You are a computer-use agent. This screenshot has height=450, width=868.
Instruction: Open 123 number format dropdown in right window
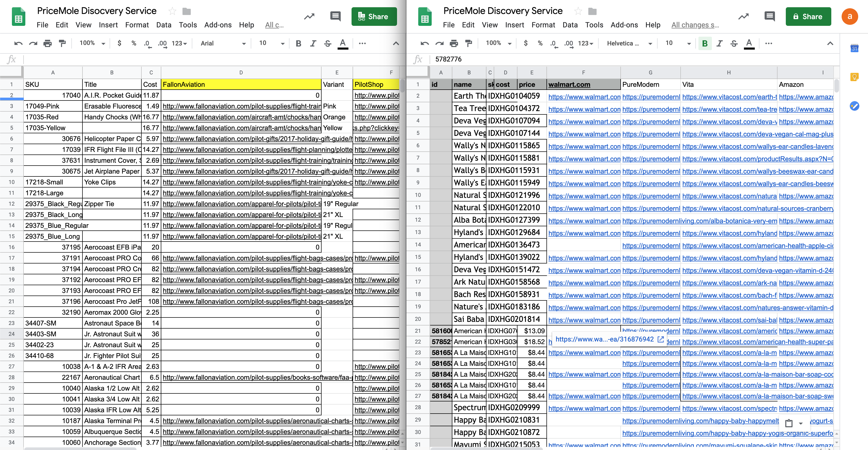[x=586, y=43]
